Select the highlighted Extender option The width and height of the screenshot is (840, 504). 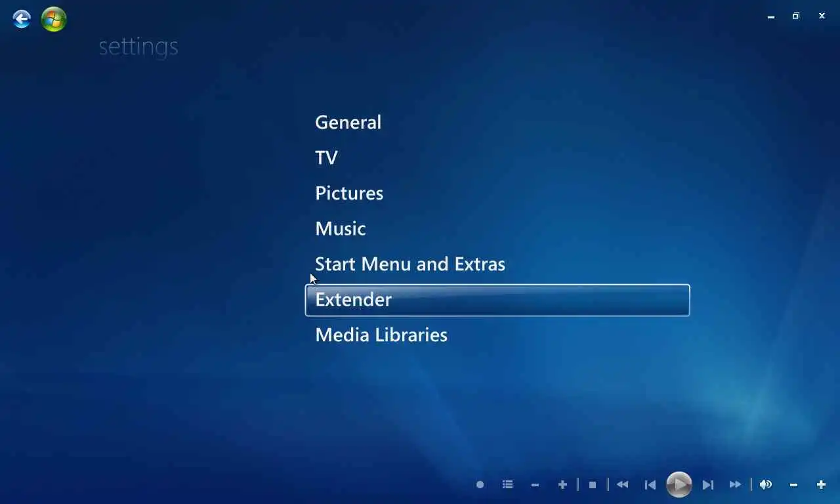[497, 300]
